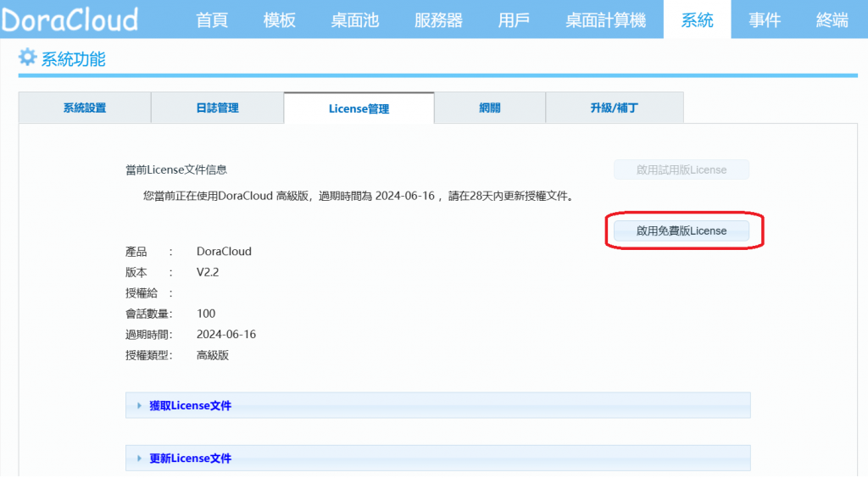The height and width of the screenshot is (478, 868).
Task: Switch to the 系統設置 tab
Action: point(85,108)
